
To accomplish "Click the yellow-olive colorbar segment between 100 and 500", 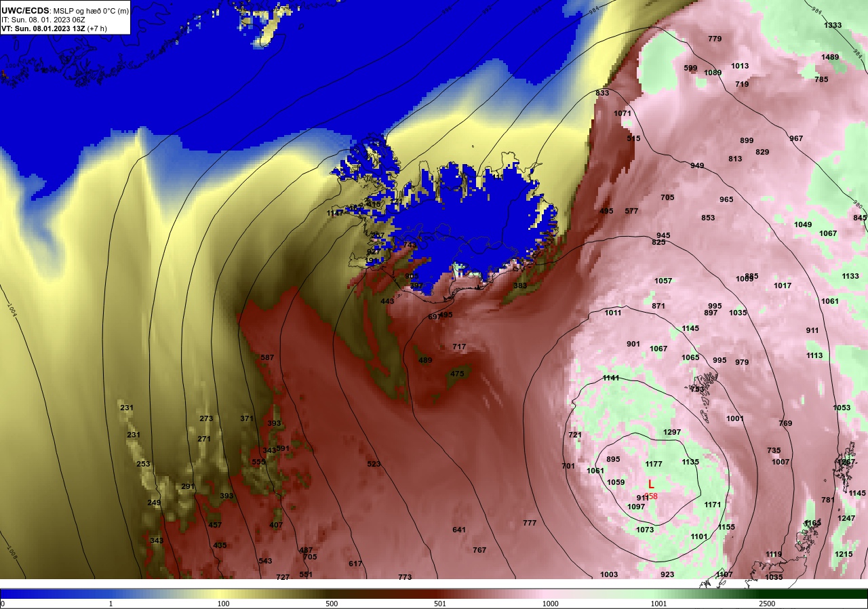I will point(278,593).
